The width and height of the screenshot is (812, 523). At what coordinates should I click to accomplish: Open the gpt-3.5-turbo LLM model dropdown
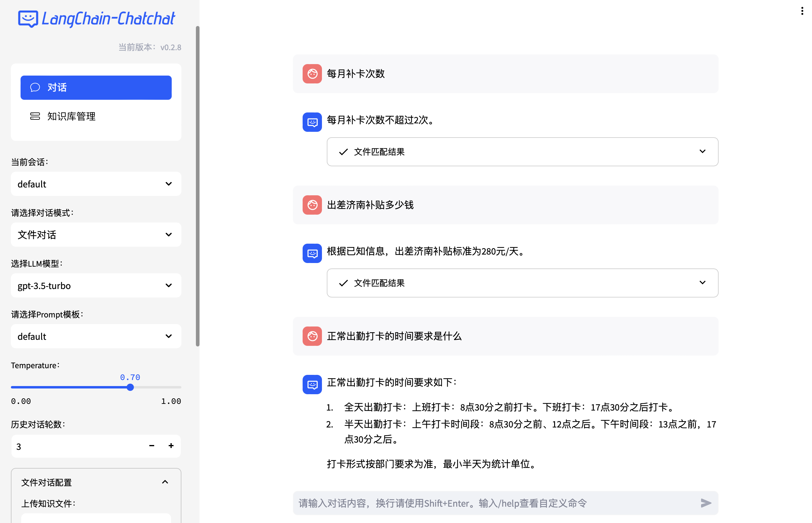(96, 285)
